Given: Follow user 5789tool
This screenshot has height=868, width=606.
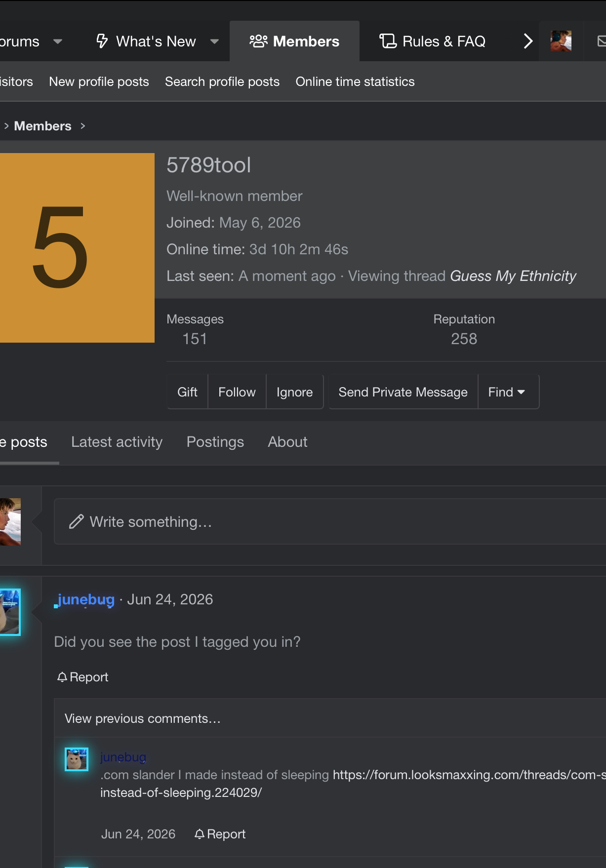Looking at the screenshot, I should point(237,392).
